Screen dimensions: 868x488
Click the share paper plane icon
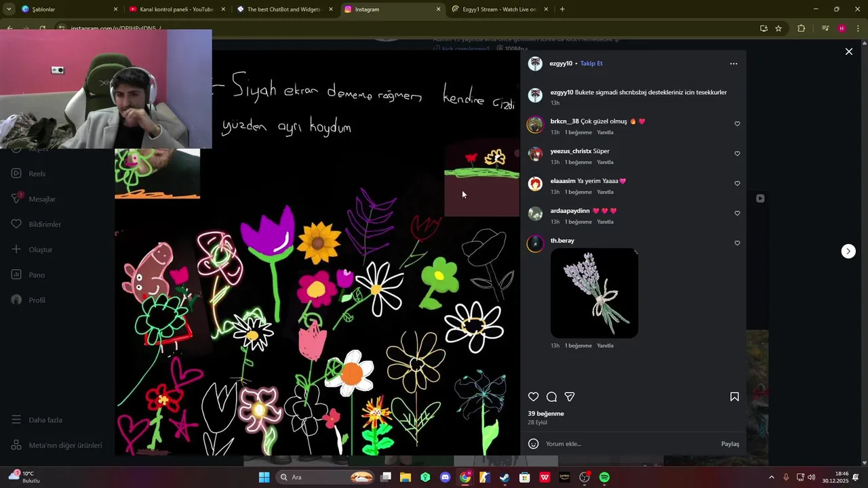570,397
